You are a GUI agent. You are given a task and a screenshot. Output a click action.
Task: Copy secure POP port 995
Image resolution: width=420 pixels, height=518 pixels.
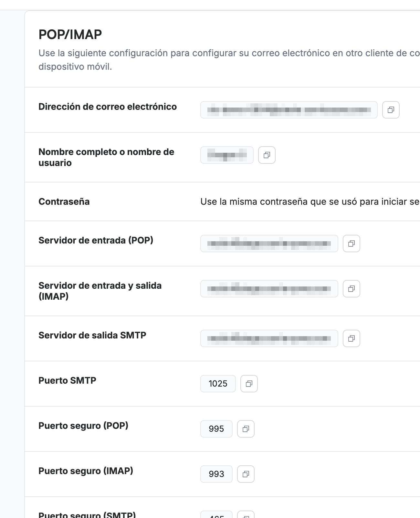pos(246,429)
